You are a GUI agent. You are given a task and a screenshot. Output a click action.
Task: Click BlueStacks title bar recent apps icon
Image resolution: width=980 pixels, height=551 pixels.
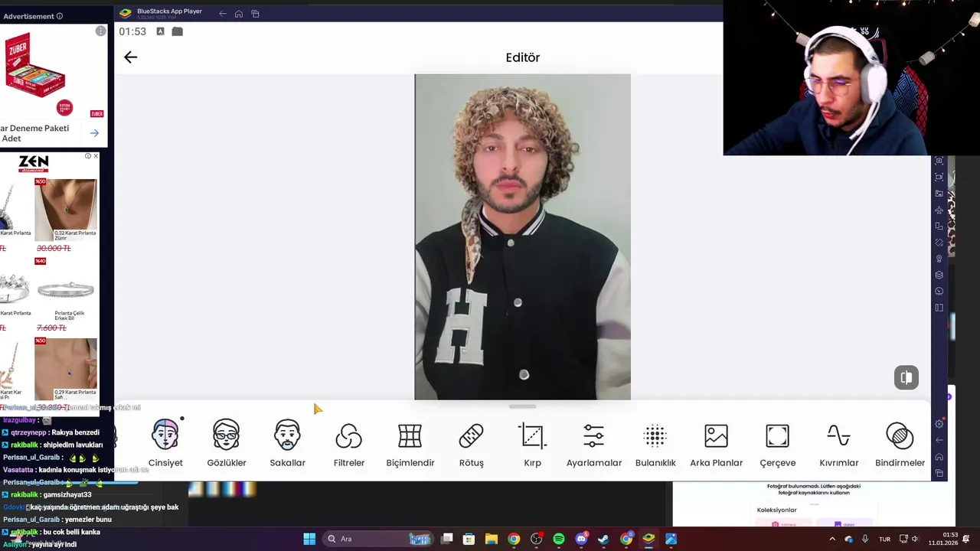point(256,14)
